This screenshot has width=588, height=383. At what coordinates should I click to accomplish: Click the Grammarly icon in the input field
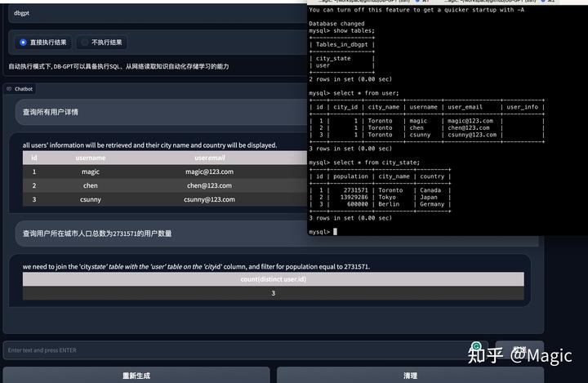(476, 346)
